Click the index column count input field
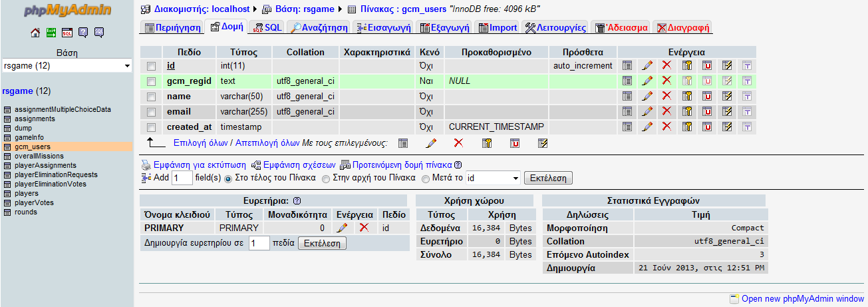 tap(259, 244)
